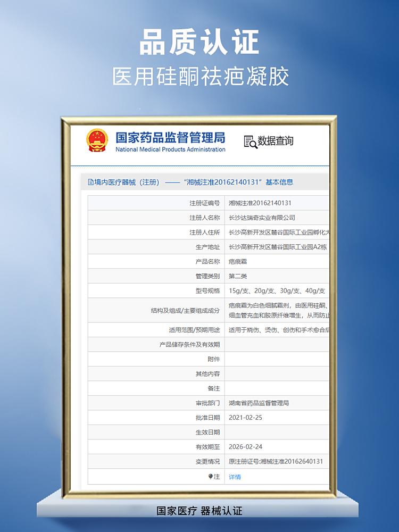Click 国家药品监督管理局 site title
This screenshot has width=399, height=532.
(170, 137)
